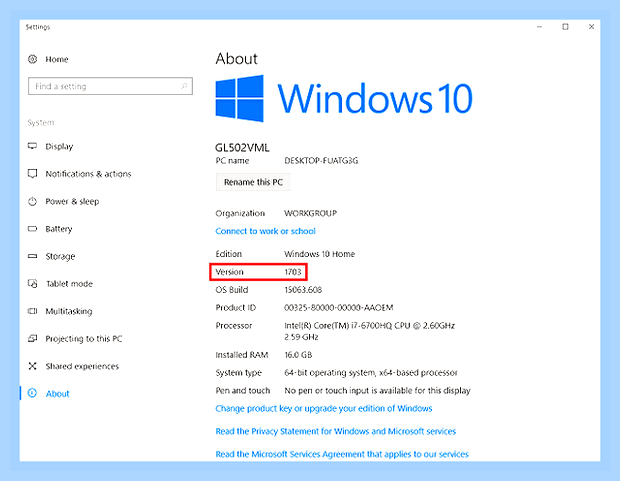The width and height of the screenshot is (620, 481).
Task: Click the 16.0 GB installed RAM value
Action: (298, 355)
